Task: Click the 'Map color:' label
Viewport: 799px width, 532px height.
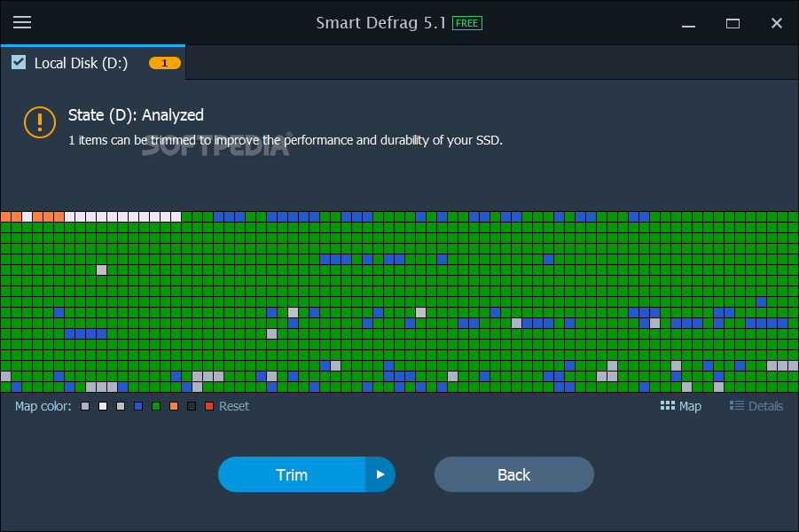Action: [x=43, y=406]
